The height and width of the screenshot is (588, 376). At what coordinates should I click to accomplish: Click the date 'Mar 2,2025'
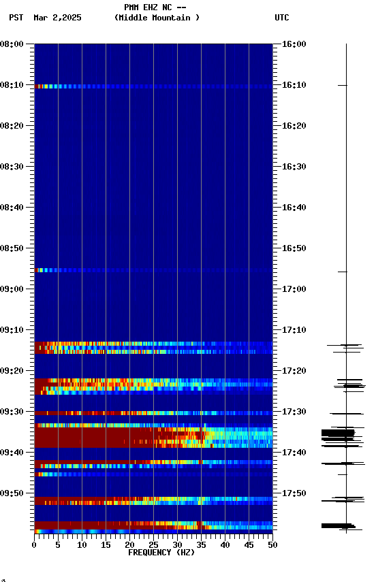57,18
